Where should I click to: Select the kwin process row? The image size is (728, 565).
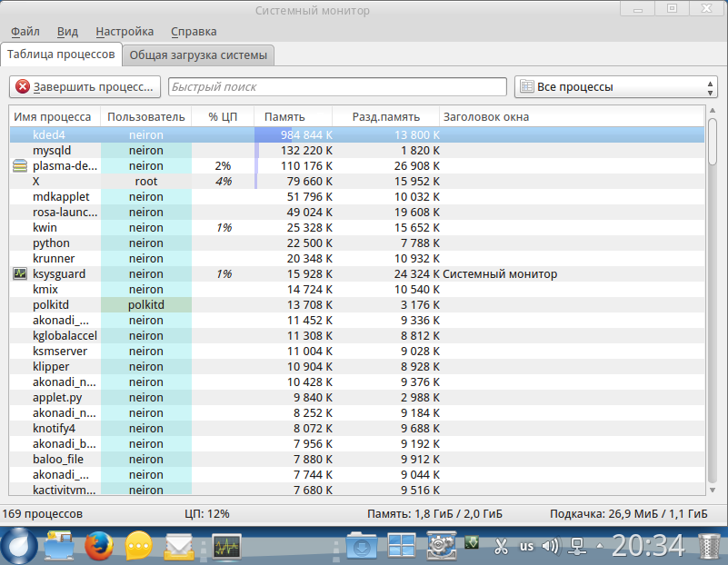point(356,228)
